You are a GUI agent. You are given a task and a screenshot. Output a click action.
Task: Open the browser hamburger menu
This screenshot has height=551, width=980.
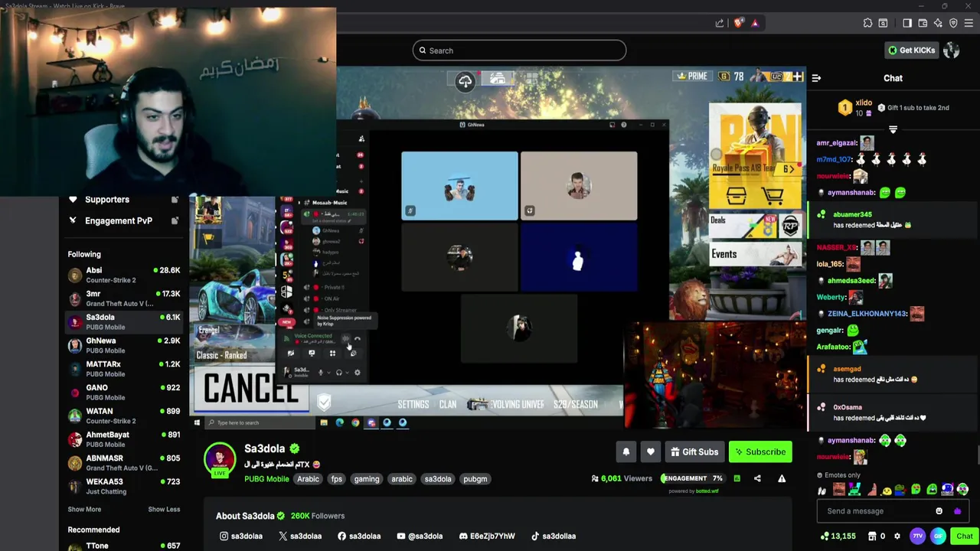(x=969, y=24)
